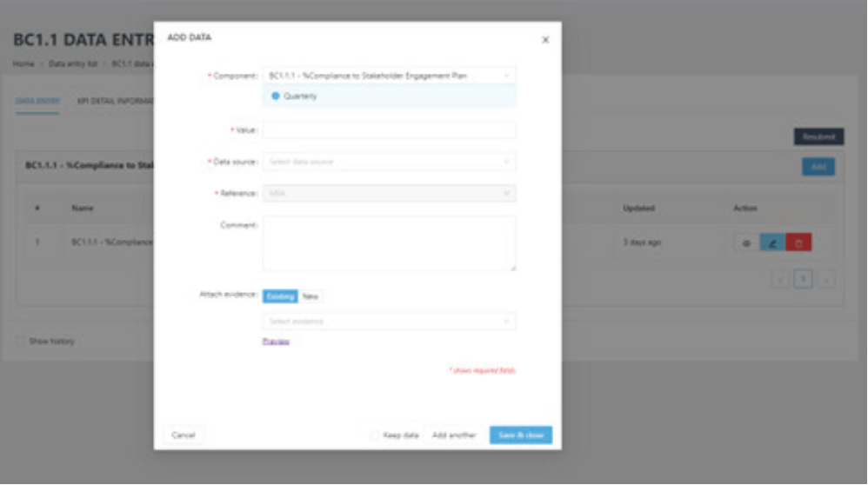Click Resubmit on the background page
868x485 pixels.
(818, 136)
